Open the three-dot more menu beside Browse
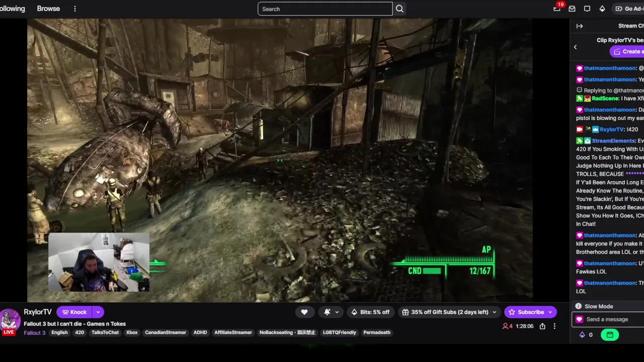Image resolution: width=644 pixels, height=362 pixels. pyautogui.click(x=74, y=9)
